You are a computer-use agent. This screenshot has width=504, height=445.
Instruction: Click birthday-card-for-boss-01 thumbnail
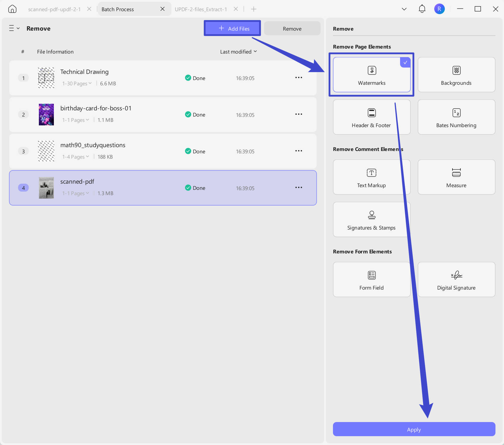[46, 114]
